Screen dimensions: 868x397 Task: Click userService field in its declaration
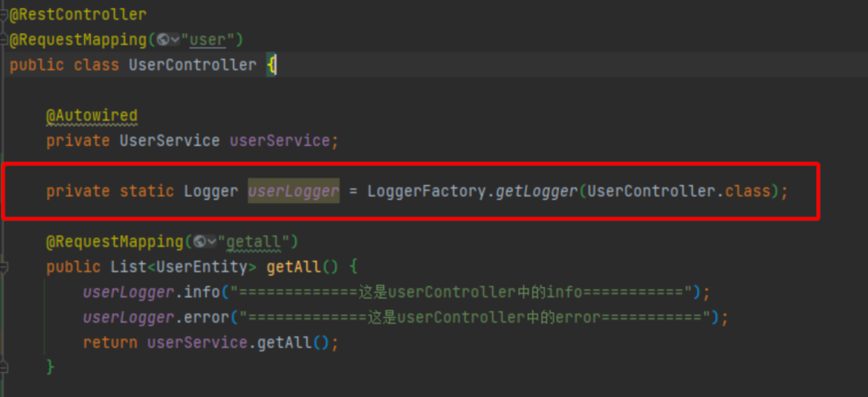pyautogui.click(x=280, y=141)
